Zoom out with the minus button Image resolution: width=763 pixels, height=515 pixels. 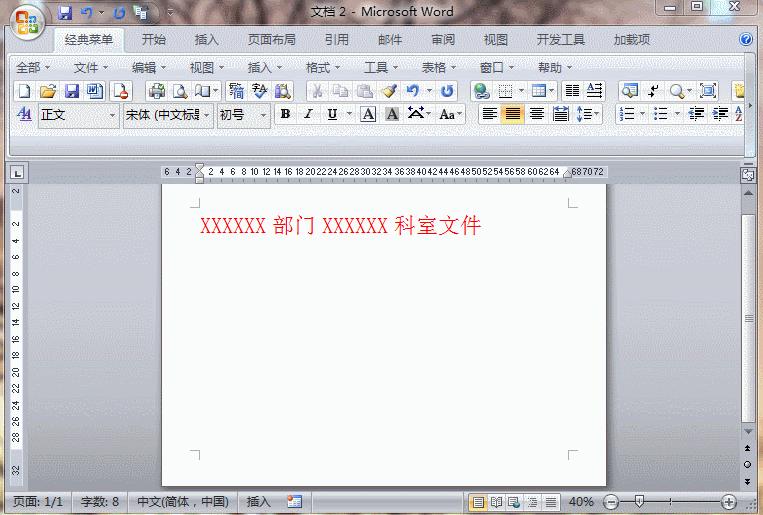[x=611, y=501]
